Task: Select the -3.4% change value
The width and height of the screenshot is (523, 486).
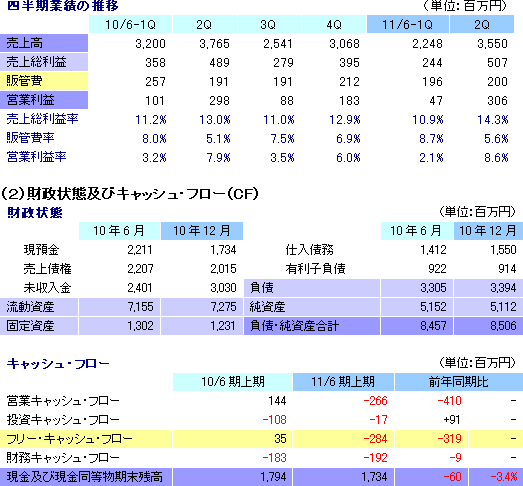Action: pos(504,477)
